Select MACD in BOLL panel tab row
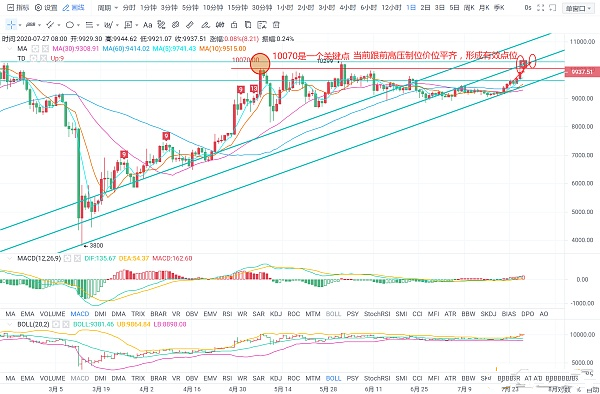This screenshot has width=600, height=394. tap(80, 378)
